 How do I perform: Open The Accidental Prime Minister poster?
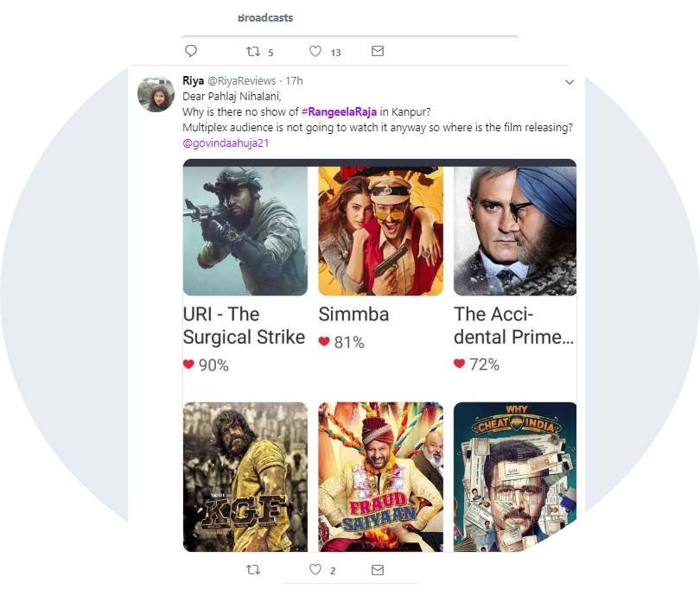(514, 231)
